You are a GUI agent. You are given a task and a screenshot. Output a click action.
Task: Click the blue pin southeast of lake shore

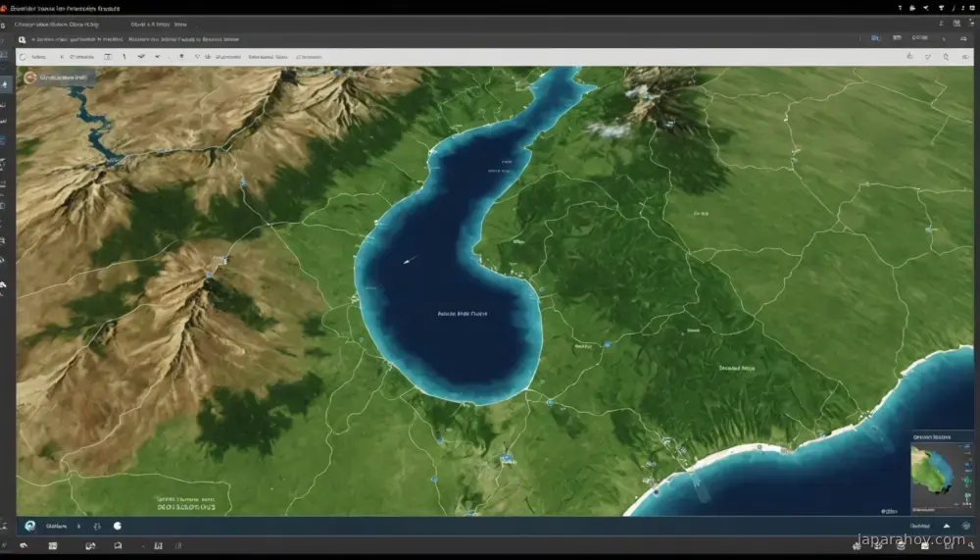[x=550, y=404]
